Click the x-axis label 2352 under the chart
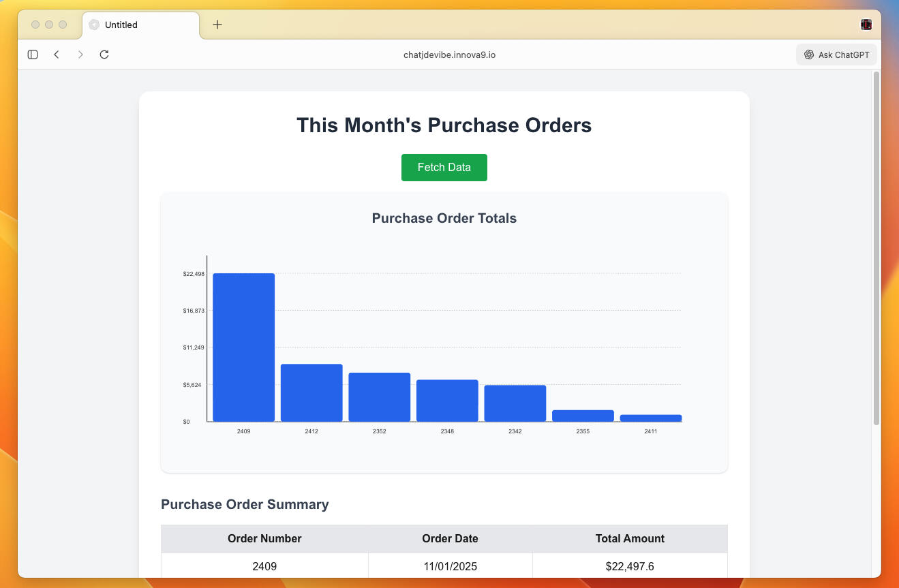Viewport: 899px width, 588px height. click(379, 431)
